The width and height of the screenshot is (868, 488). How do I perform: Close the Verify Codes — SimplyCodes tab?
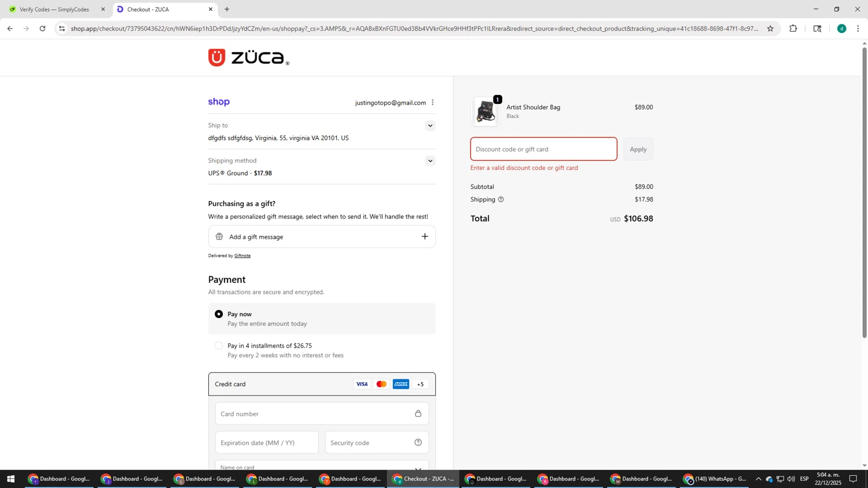pyautogui.click(x=103, y=9)
